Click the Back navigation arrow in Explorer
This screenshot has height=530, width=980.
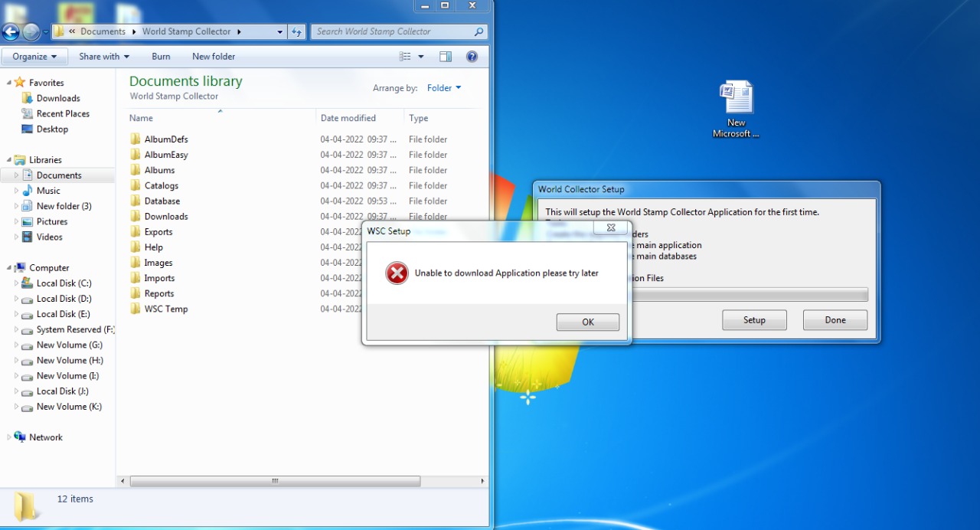coord(11,32)
